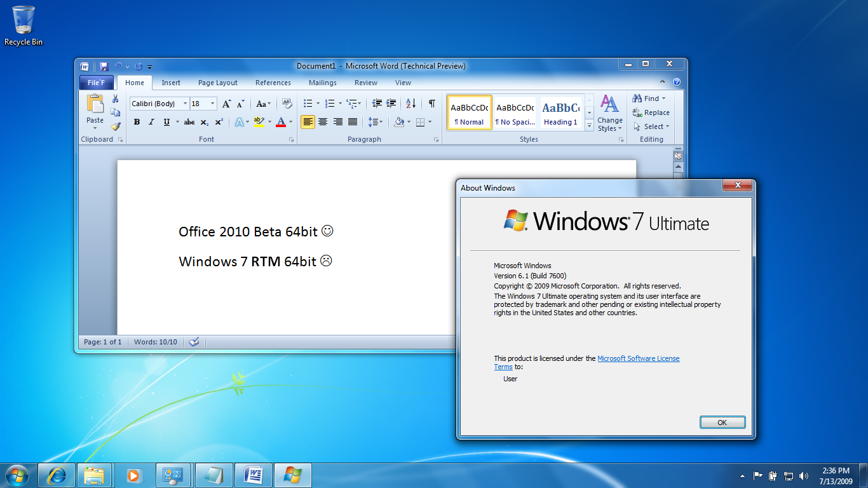Open the font name dropdown
This screenshot has width=868, height=488.
185,104
